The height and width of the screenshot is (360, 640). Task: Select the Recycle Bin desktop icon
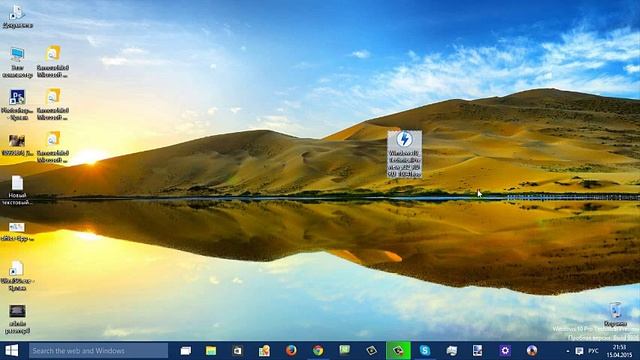(616, 314)
